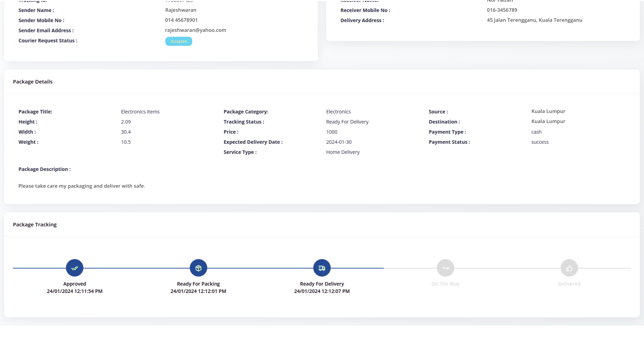This screenshot has width=644, height=362.
Task: Click the delivery address text
Action: tap(534, 20)
